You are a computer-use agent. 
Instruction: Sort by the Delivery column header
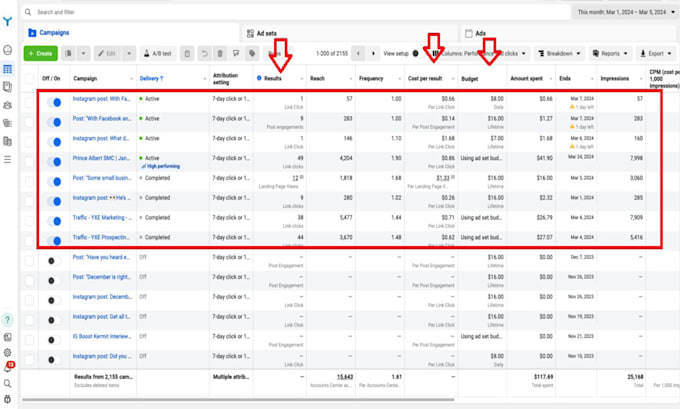pyautogui.click(x=151, y=79)
